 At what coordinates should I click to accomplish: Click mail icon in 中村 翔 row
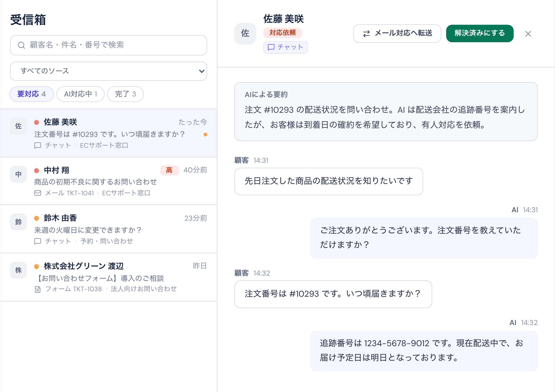click(38, 193)
